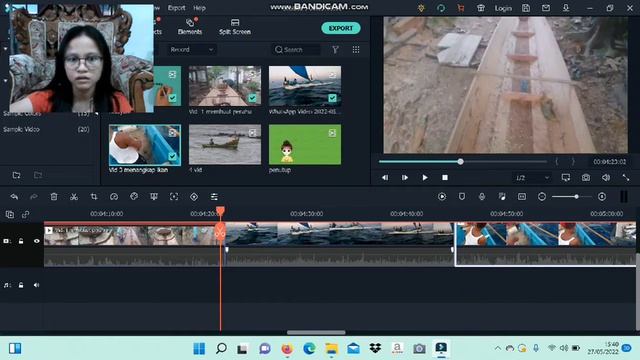This screenshot has height=360, width=640.
Task: Open the shopping cart icon
Action: pos(461,8)
